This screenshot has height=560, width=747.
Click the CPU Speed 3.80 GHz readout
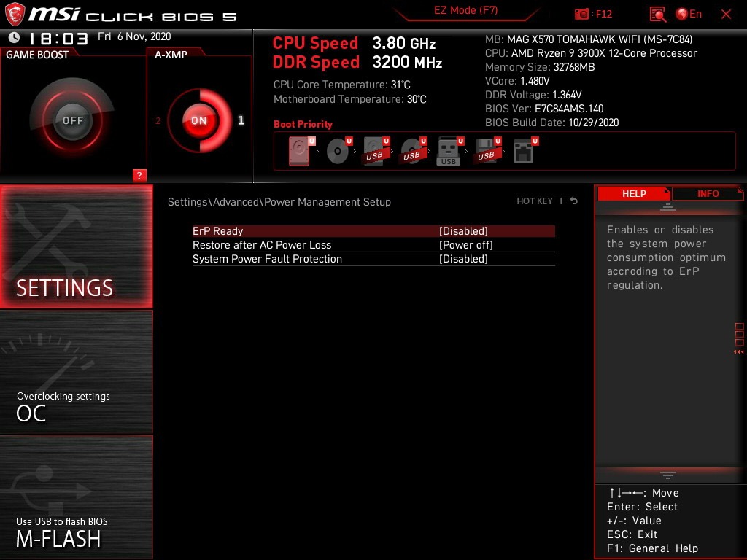pyautogui.click(x=354, y=43)
